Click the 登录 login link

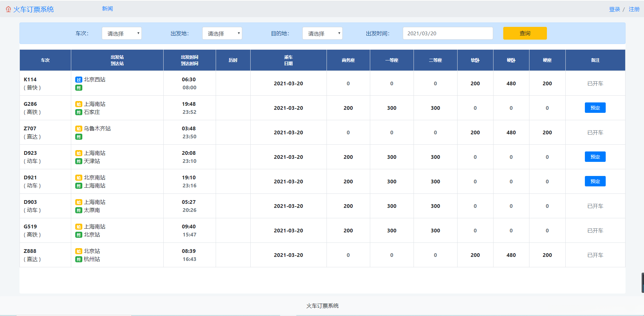(x=614, y=9)
